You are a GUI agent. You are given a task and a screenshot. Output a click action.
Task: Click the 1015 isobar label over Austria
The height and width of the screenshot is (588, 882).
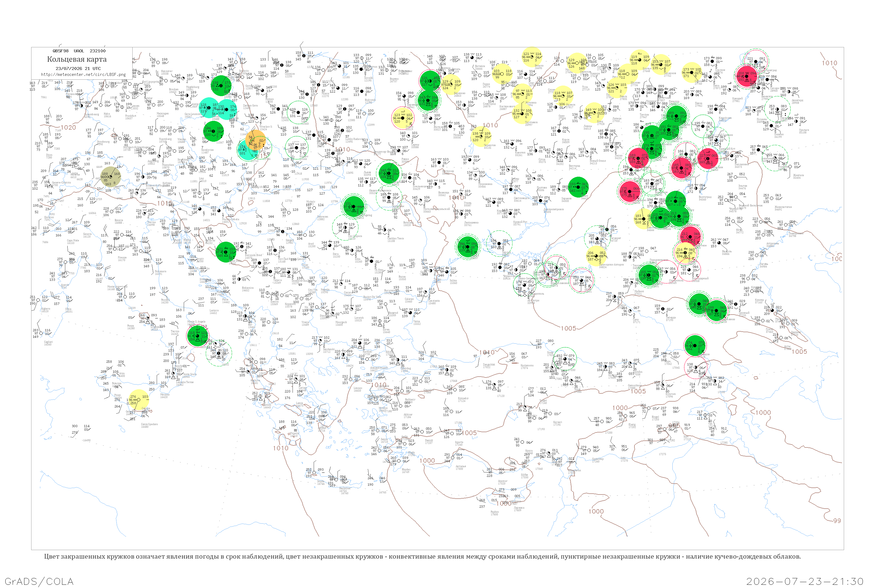tap(165, 203)
